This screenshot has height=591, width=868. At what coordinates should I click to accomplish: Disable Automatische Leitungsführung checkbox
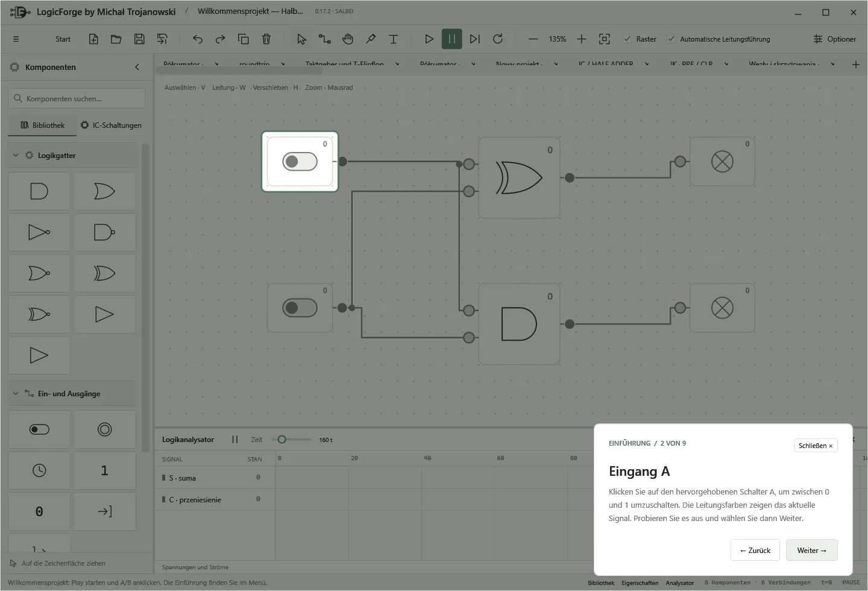(x=671, y=39)
